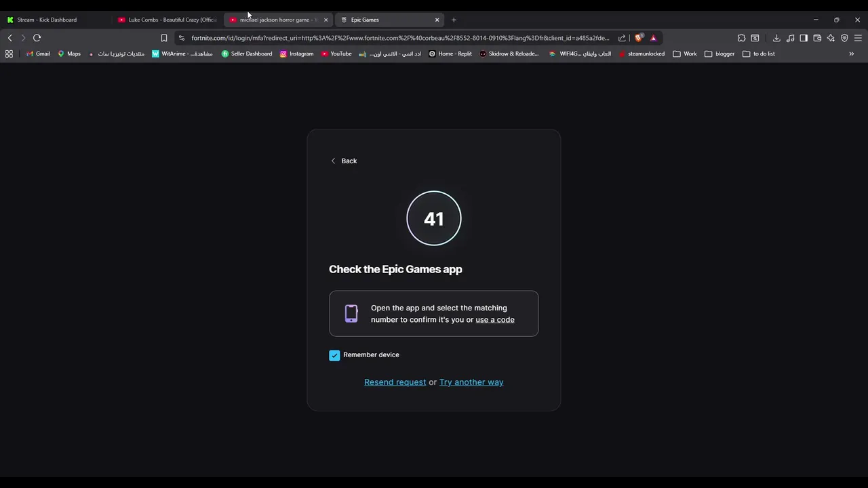Open the browser main hamburger menu
868x488 pixels.
pyautogui.click(x=858, y=38)
